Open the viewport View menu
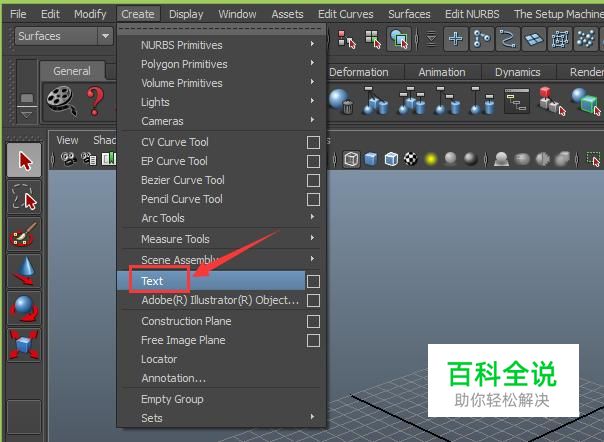This screenshot has width=604, height=442. tap(67, 140)
